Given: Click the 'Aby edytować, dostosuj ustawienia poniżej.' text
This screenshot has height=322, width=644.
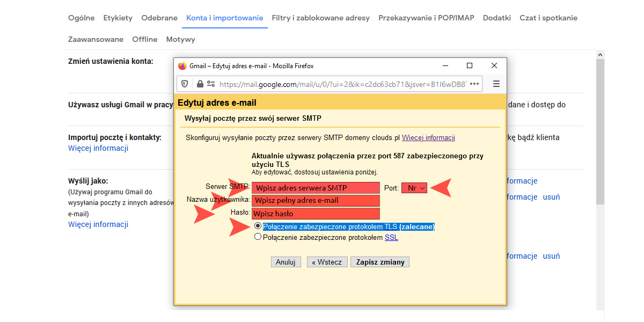Looking at the screenshot, I should [314, 172].
